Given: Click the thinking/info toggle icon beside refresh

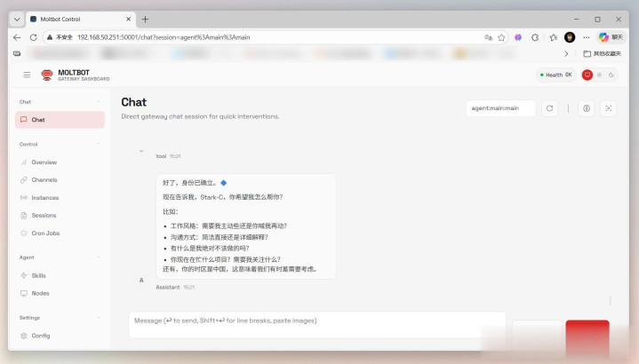Looking at the screenshot, I should point(586,108).
